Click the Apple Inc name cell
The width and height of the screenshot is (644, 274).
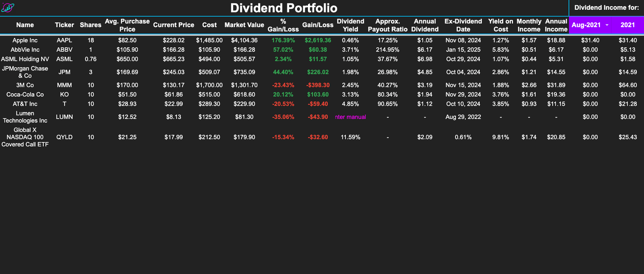(25, 40)
